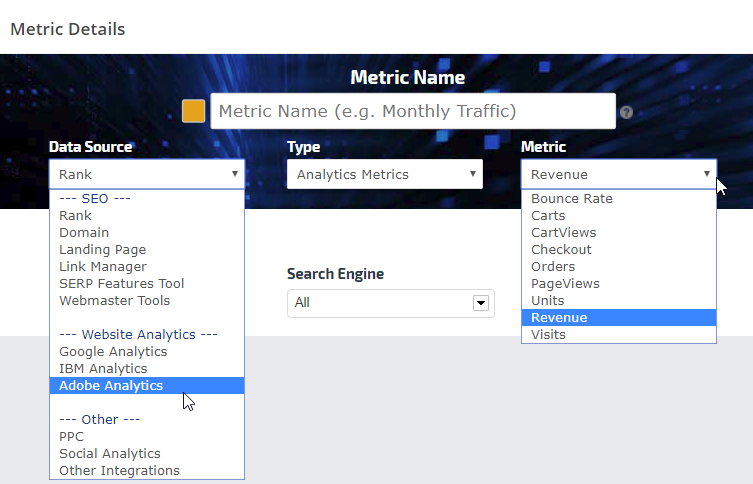Select Checkout metric option
The image size is (753, 484).
561,249
